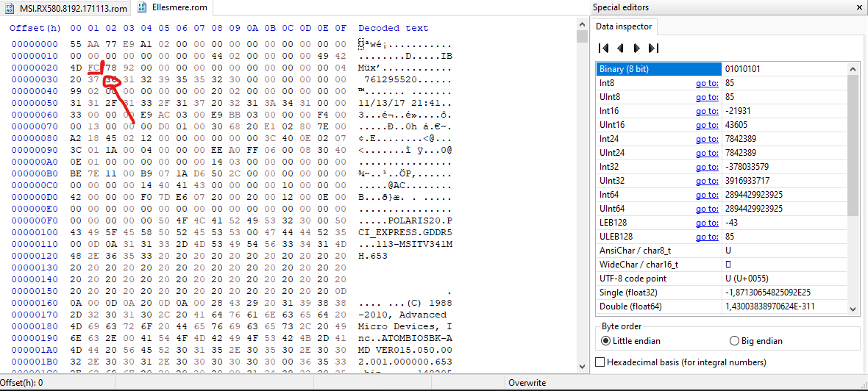Viewport: 868px width, 391px height.
Task: Click 'go to:' link for Int32
Action: click(x=707, y=166)
